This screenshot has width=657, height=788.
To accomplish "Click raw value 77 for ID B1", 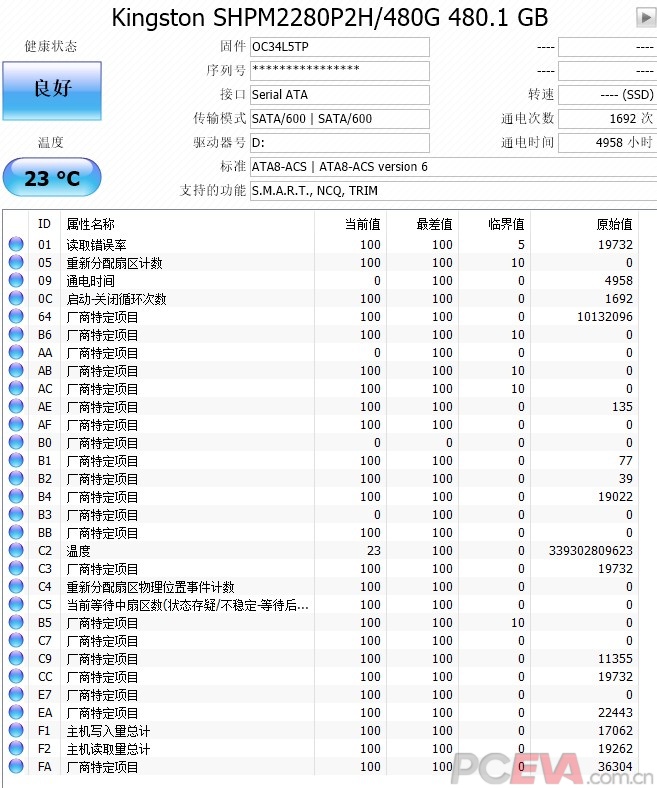I will click(626, 461).
